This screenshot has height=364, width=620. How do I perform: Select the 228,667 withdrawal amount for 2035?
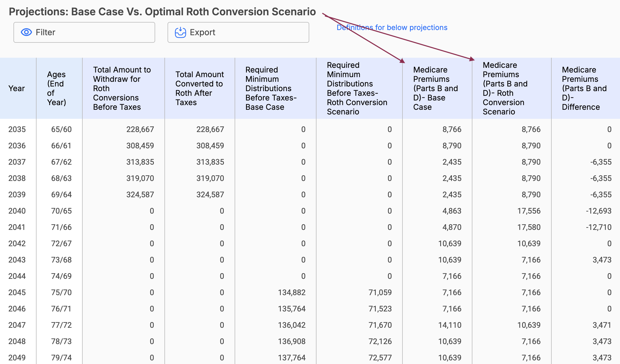tap(140, 129)
